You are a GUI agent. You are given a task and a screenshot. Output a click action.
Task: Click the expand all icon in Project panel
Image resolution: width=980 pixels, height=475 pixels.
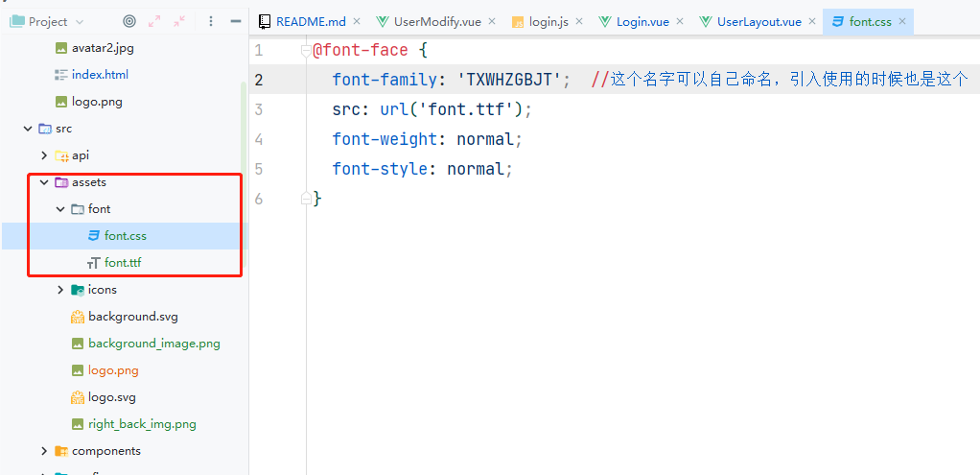pyautogui.click(x=154, y=21)
